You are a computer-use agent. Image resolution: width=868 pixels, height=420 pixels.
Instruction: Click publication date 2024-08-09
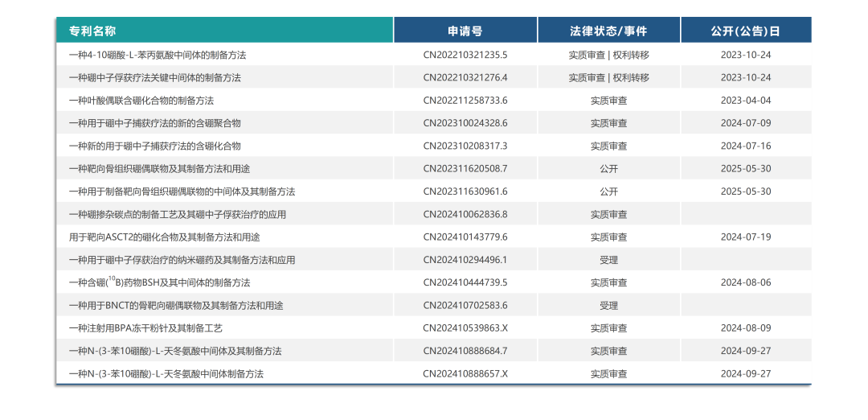tap(746, 328)
